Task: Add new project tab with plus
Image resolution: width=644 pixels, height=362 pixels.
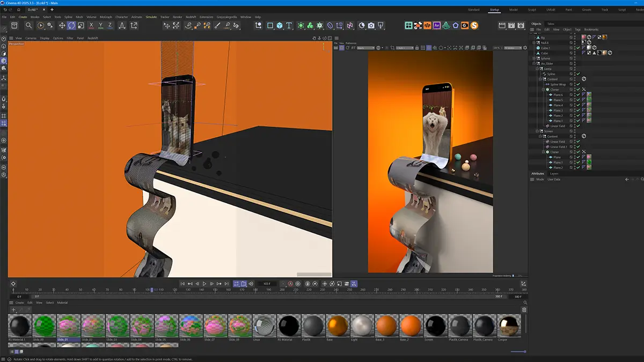Action: [52, 10]
